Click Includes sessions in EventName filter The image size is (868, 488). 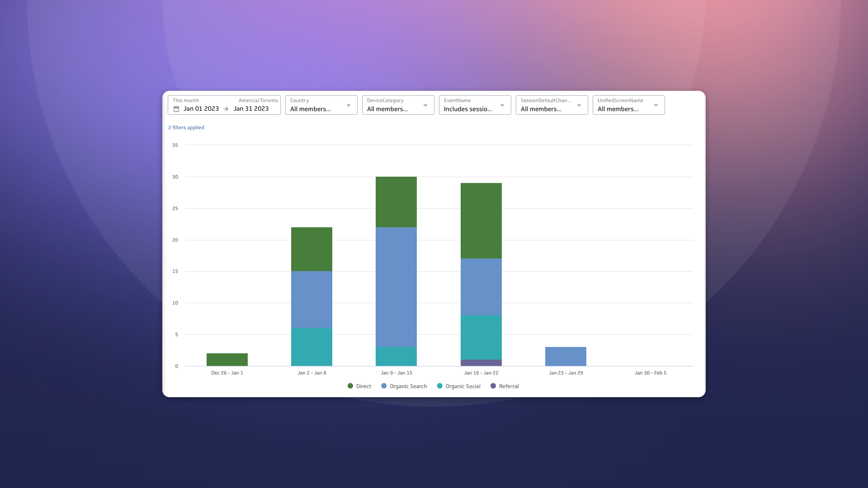[x=468, y=109]
